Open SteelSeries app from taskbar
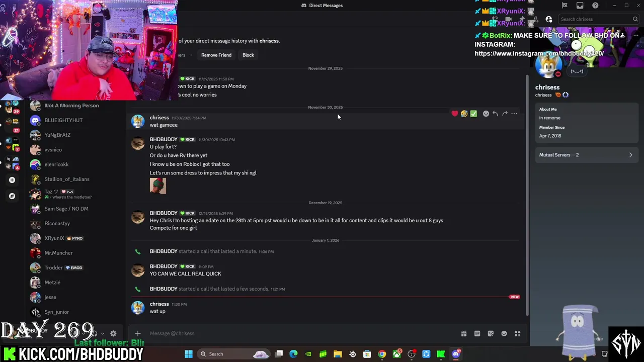Screen dimensions: 644x362 353,354
